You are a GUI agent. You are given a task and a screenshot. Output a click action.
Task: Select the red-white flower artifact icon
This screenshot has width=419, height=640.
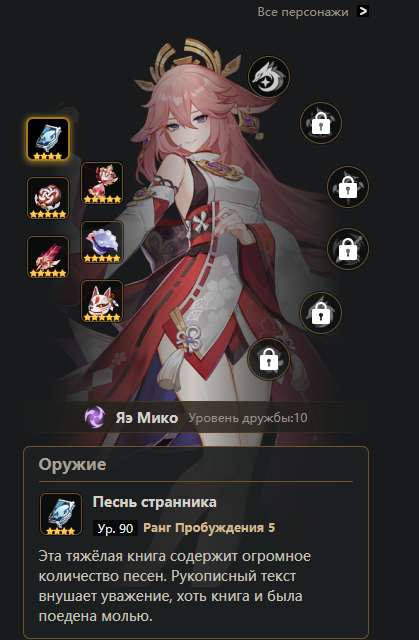pyautogui.click(x=48, y=198)
